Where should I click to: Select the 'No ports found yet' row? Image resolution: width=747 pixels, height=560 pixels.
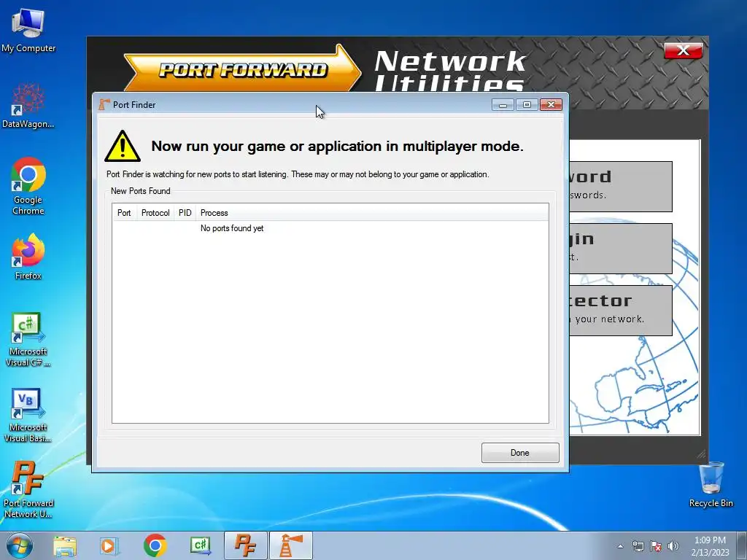pos(330,228)
